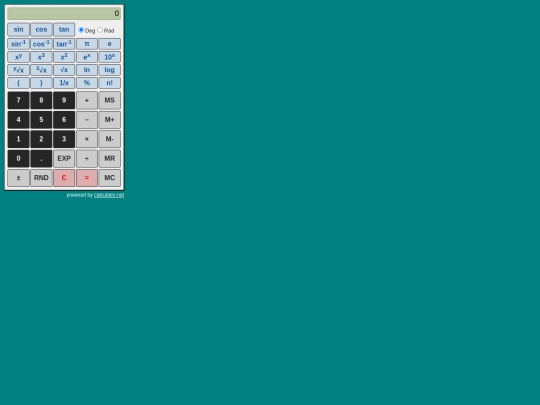Add to memory with M+
The image size is (540, 405).
click(x=110, y=120)
